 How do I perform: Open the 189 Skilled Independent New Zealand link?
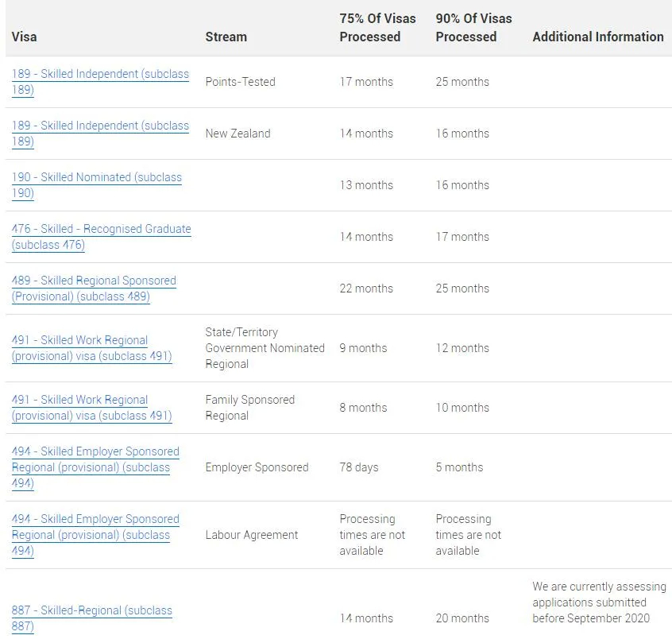pos(100,134)
